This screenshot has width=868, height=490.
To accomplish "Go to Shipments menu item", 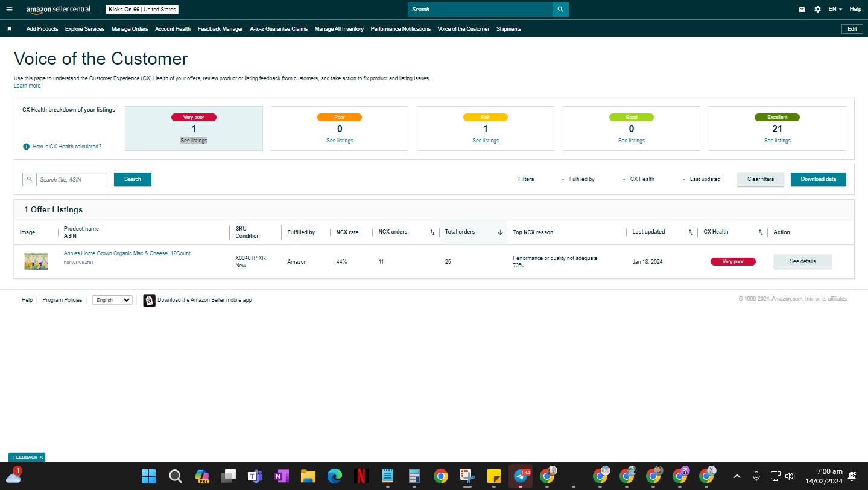I will (x=508, y=29).
